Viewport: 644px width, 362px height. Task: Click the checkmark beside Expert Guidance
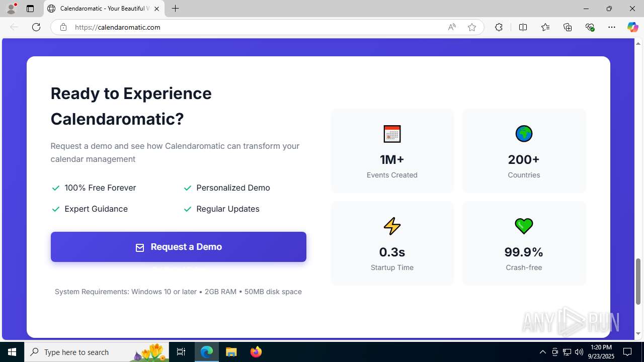click(56, 209)
